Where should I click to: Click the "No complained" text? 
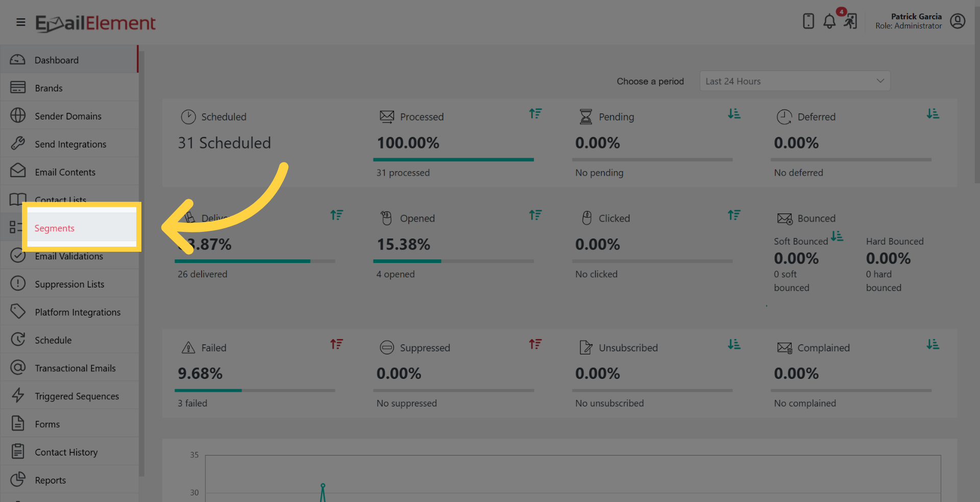pos(805,403)
